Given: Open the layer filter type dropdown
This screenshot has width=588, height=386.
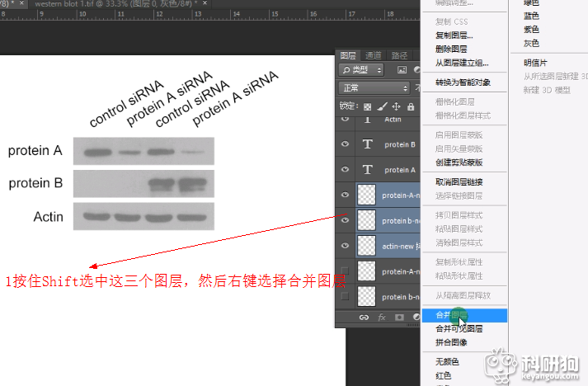Looking at the screenshot, I should 363,70.
